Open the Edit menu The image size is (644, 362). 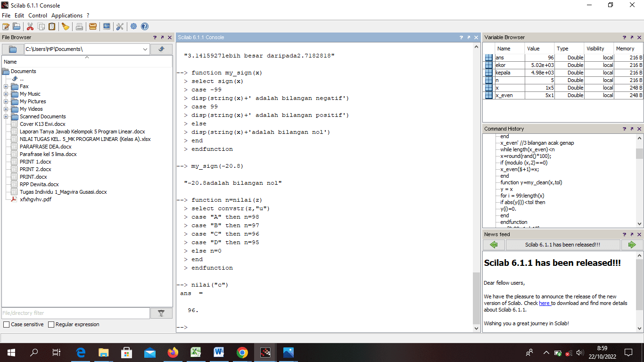(x=19, y=16)
